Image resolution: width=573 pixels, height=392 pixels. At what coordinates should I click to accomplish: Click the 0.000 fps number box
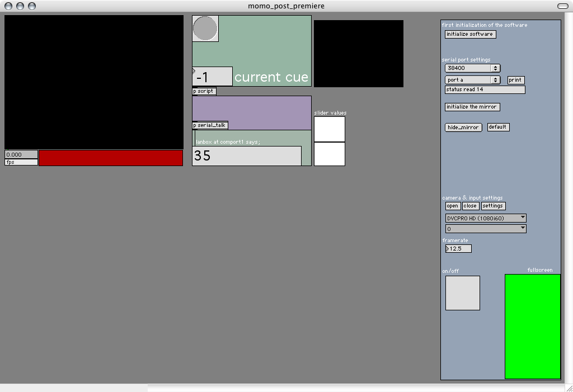coord(21,154)
